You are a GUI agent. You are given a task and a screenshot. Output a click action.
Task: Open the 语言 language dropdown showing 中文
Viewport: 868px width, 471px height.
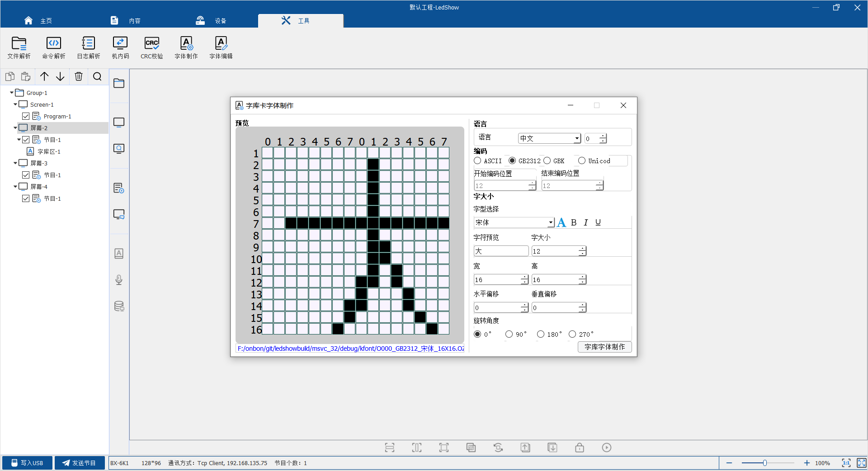coord(549,138)
